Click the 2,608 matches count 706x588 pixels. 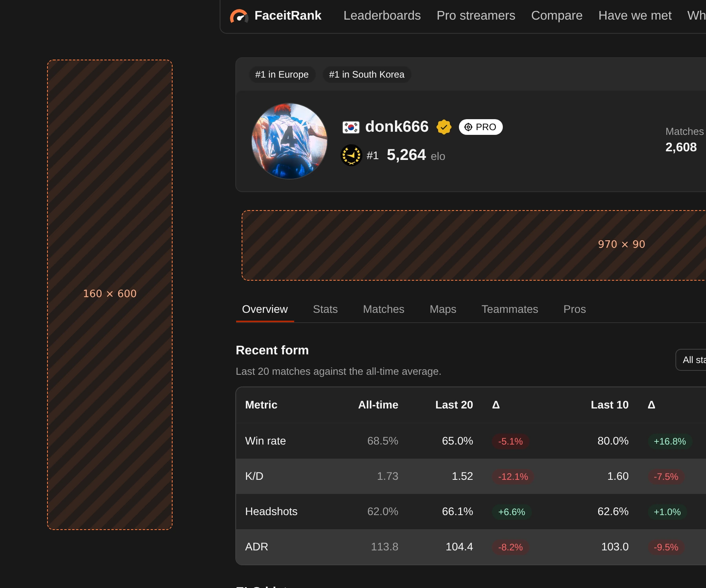point(681,147)
